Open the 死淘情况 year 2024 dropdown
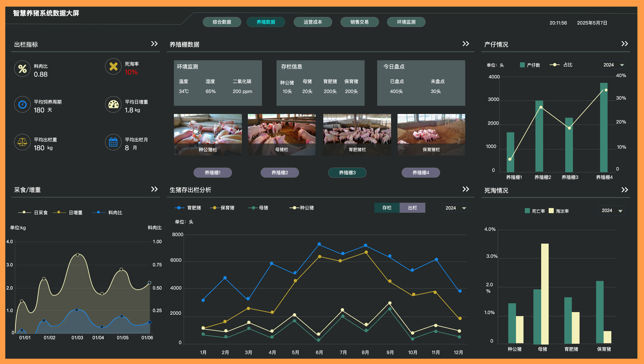 (x=612, y=211)
